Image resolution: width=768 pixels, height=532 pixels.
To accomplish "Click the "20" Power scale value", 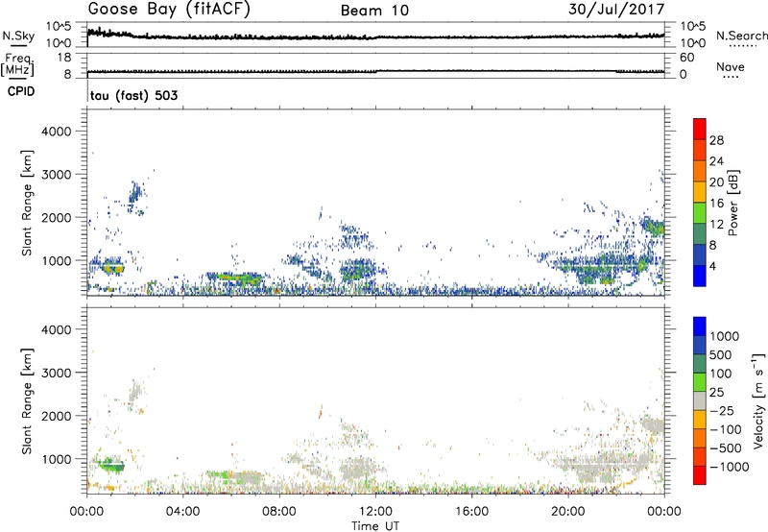I will point(716,182).
